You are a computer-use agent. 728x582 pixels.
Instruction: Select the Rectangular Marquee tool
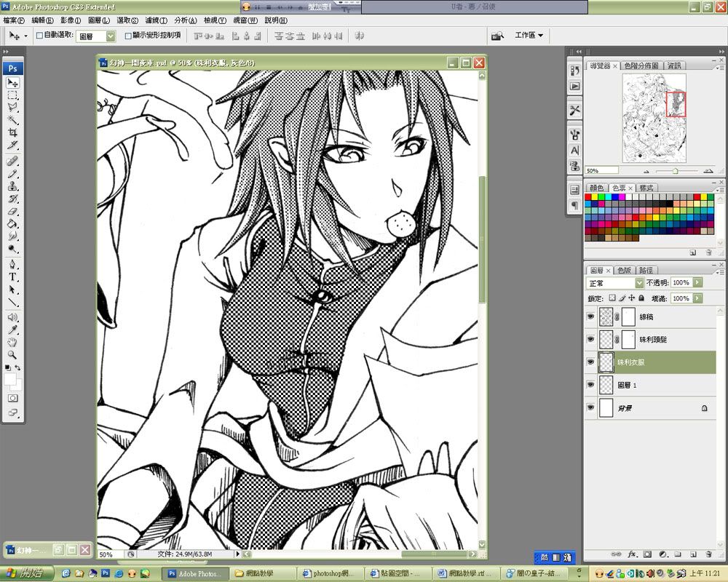point(12,95)
